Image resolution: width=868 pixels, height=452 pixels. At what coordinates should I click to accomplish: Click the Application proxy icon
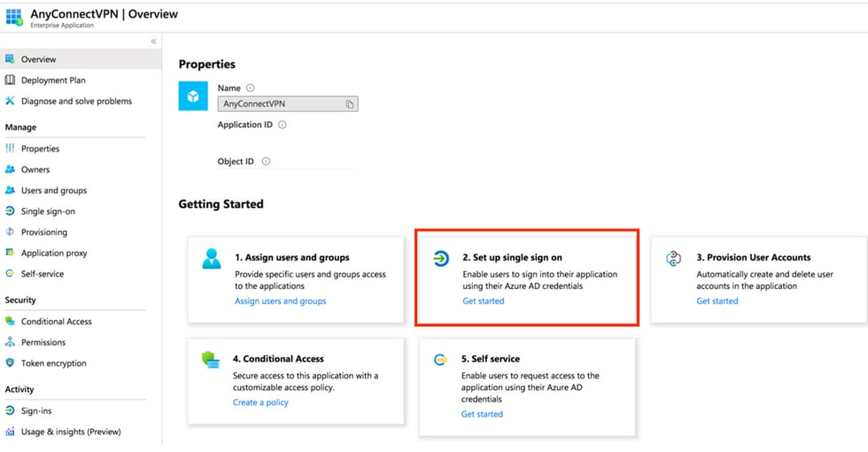point(10,253)
